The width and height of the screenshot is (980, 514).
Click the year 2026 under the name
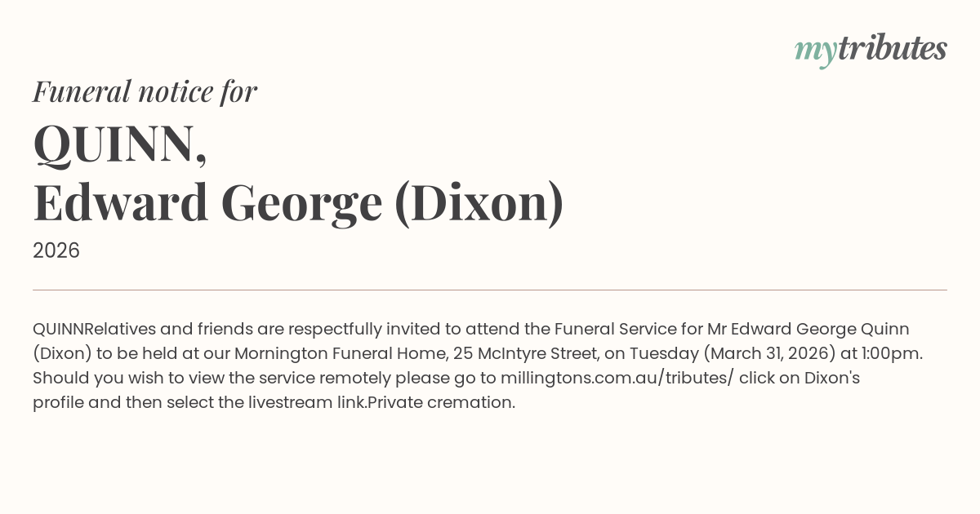(56, 250)
